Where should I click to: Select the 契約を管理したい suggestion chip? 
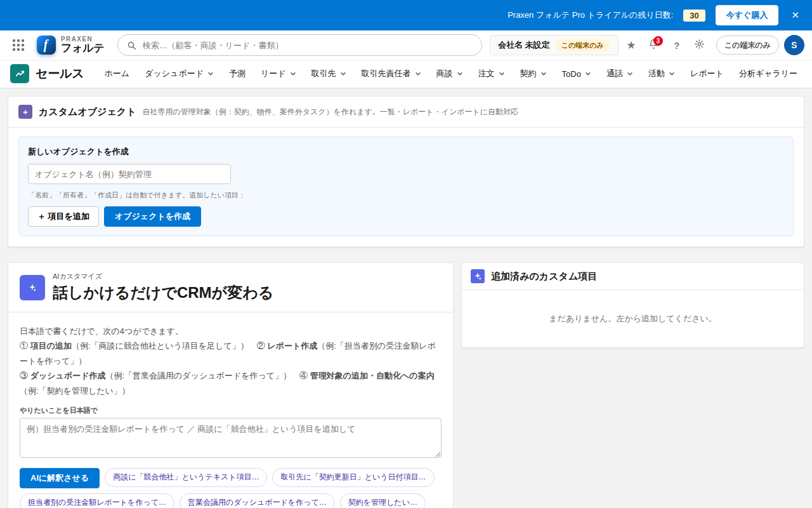(x=383, y=502)
